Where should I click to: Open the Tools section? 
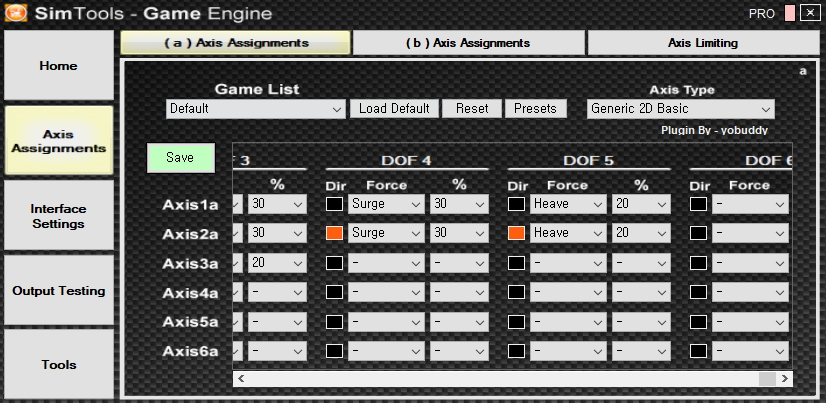click(x=58, y=364)
